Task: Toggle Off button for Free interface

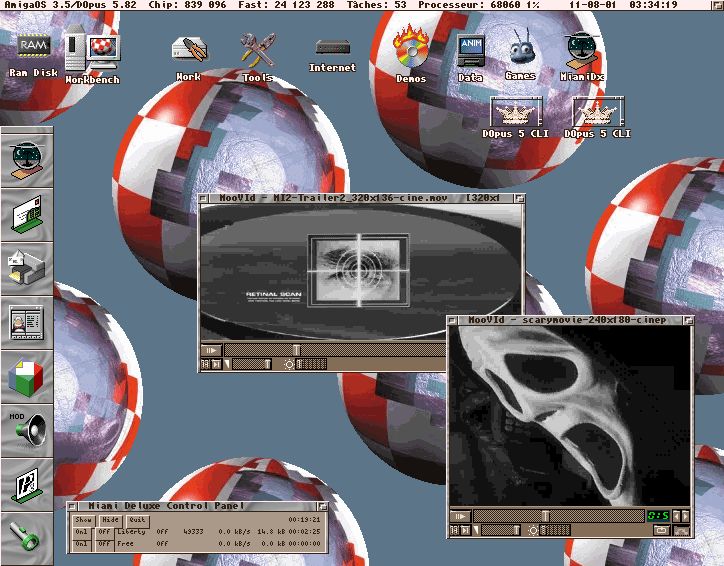Action: (x=104, y=544)
